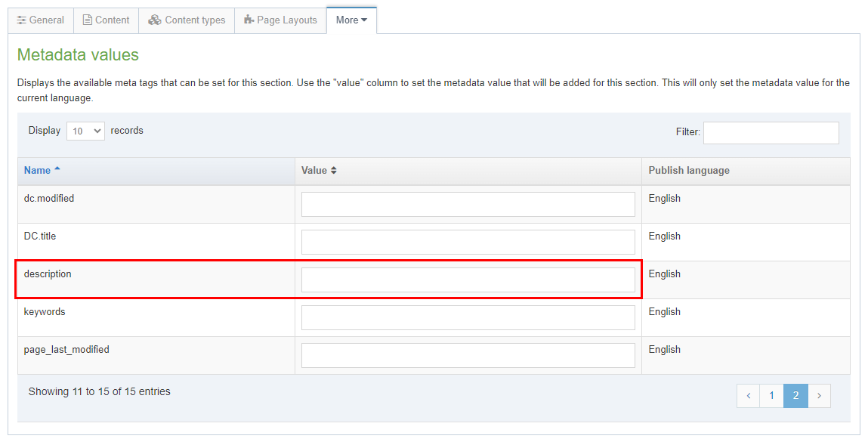Click the Content types cubes icon

pyautogui.click(x=154, y=20)
